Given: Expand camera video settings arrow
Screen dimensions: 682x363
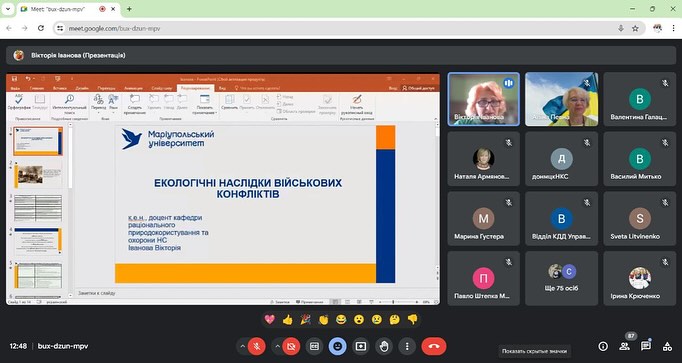Looking at the screenshot, I should 277,346.
